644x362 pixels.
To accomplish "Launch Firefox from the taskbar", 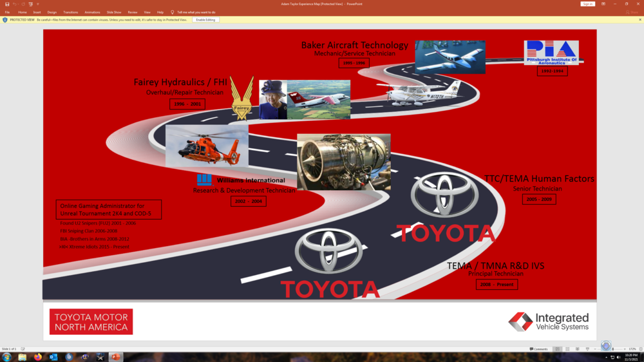I will pos(38,357).
